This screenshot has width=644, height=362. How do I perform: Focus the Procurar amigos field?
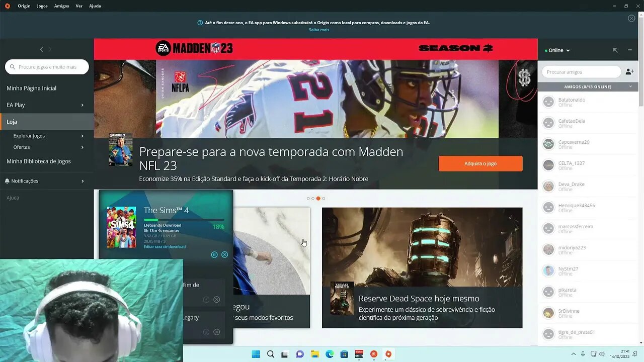coord(581,72)
